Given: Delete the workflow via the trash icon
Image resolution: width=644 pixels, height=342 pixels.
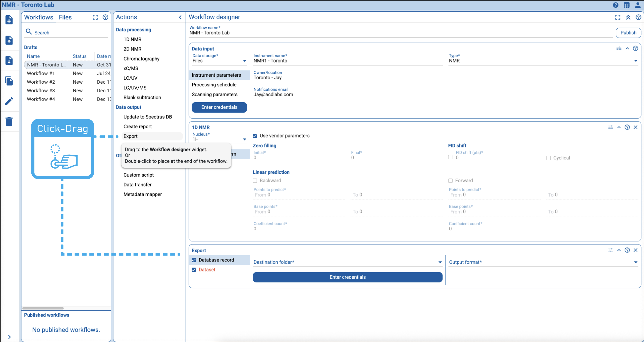Looking at the screenshot, I should [x=9, y=121].
